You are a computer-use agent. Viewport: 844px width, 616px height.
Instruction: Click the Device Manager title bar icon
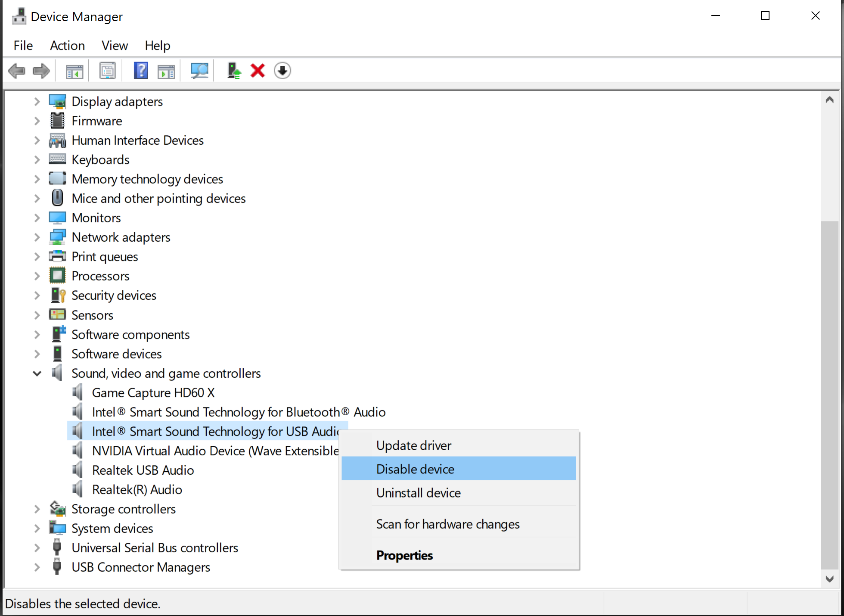[x=19, y=16]
